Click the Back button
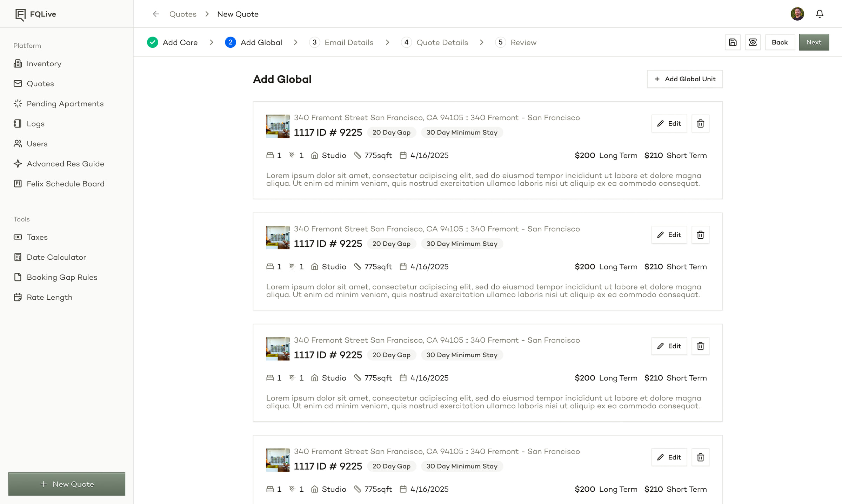Image resolution: width=842 pixels, height=504 pixels. [x=780, y=42]
